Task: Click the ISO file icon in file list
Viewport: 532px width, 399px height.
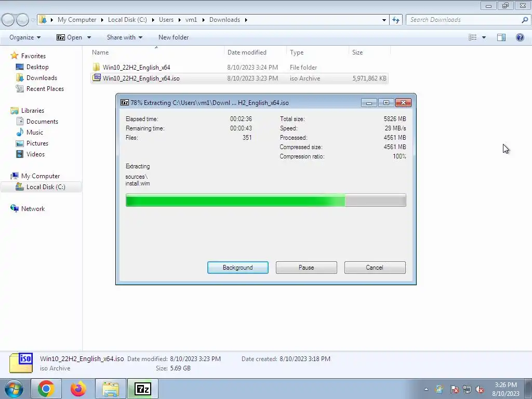Action: pos(97,78)
